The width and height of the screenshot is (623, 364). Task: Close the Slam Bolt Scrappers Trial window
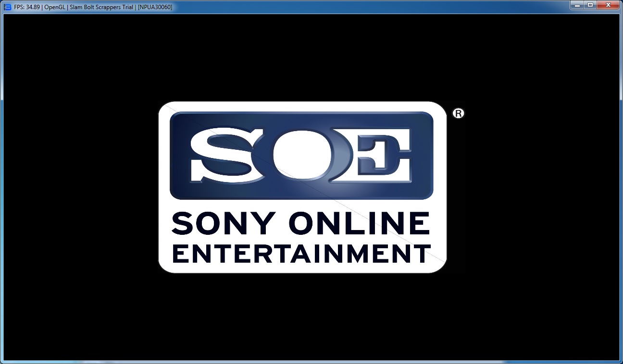pyautogui.click(x=608, y=5)
